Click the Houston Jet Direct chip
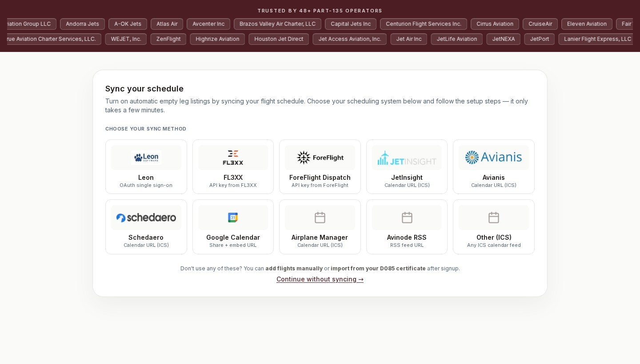640x364 pixels. point(279,39)
